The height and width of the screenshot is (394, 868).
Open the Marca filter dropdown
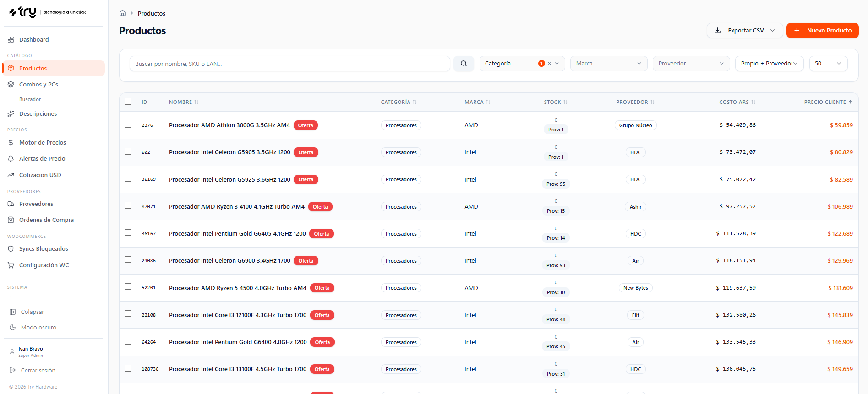click(608, 64)
